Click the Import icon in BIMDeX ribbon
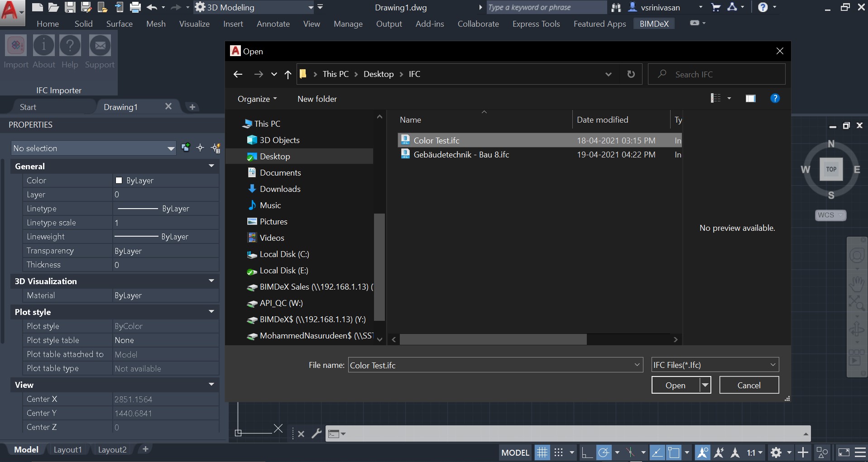The height and width of the screenshot is (462, 868). (16, 46)
